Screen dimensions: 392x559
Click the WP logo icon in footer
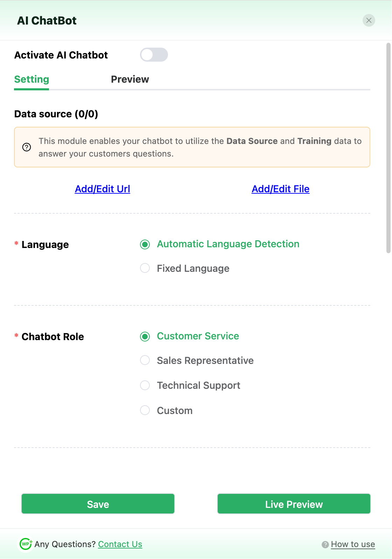pos(26,544)
